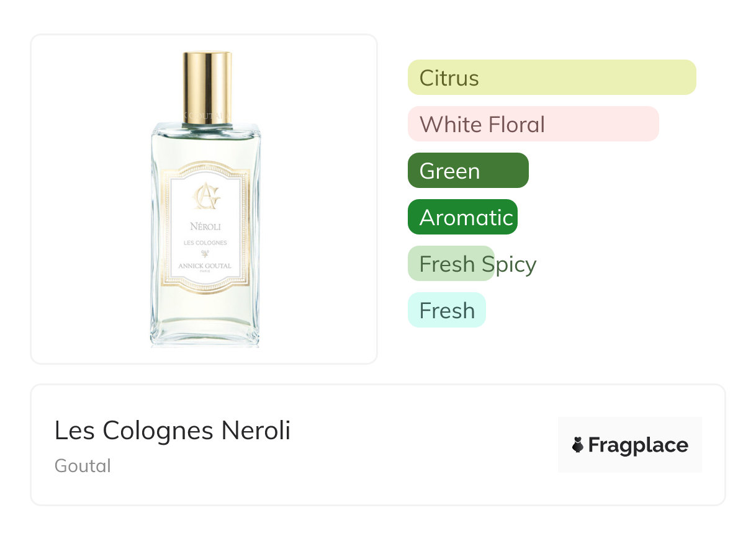Click the AG monogram on bottle label
756x536 pixels.
tap(205, 197)
